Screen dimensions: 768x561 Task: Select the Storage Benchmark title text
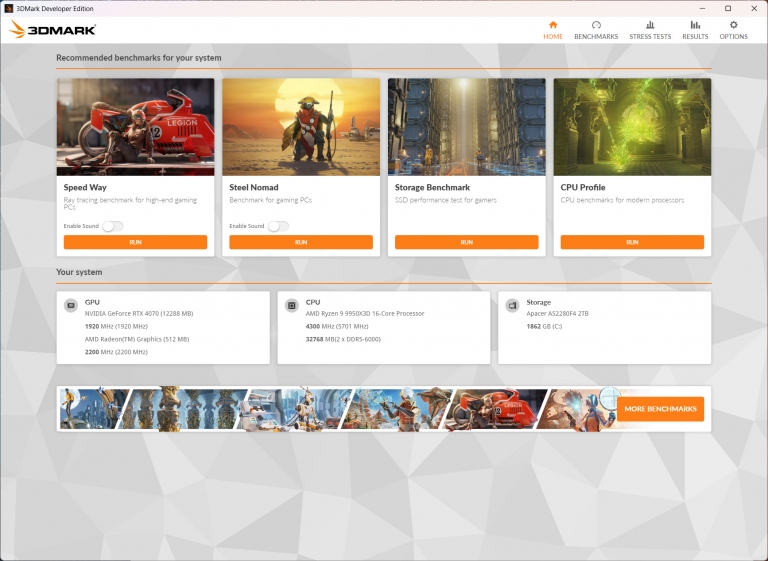(432, 187)
